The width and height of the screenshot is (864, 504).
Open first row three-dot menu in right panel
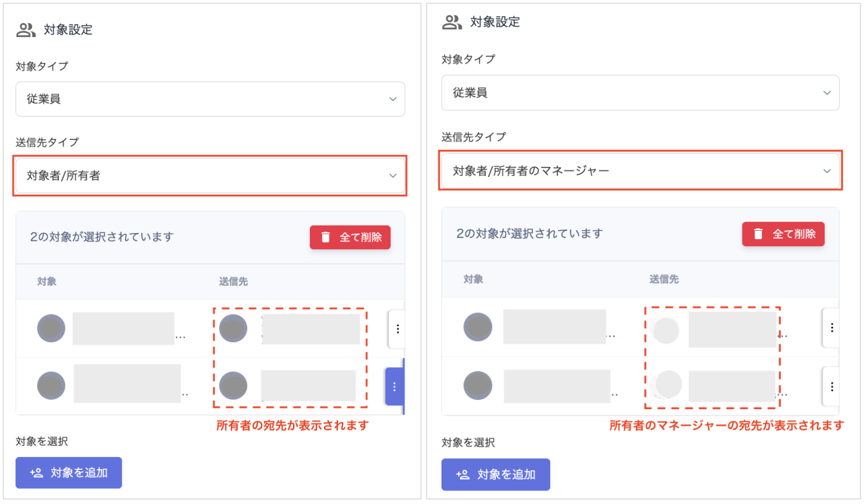click(x=832, y=328)
